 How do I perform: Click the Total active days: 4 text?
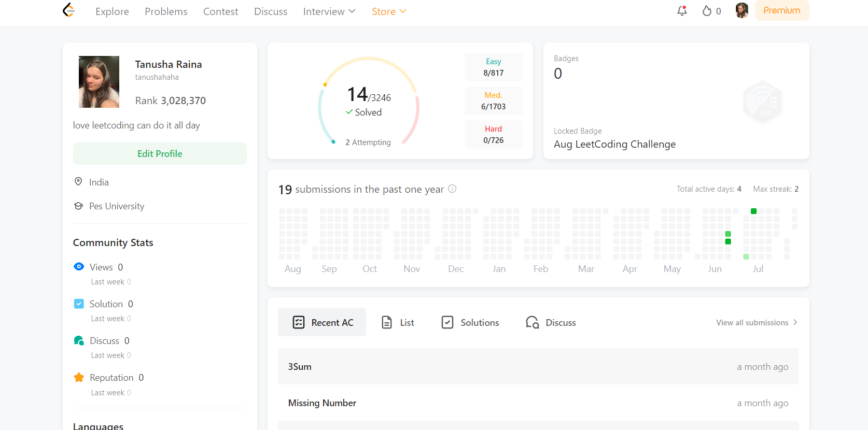pos(709,189)
